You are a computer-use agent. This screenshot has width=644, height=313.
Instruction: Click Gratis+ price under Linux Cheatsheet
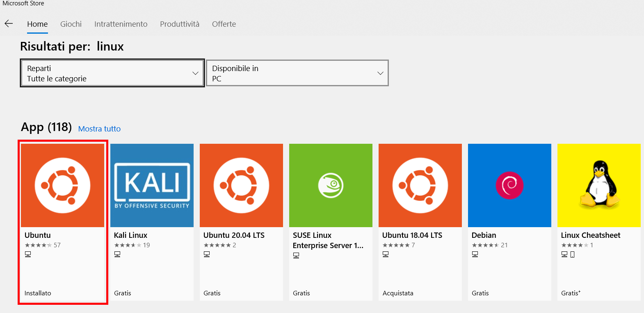click(x=571, y=293)
